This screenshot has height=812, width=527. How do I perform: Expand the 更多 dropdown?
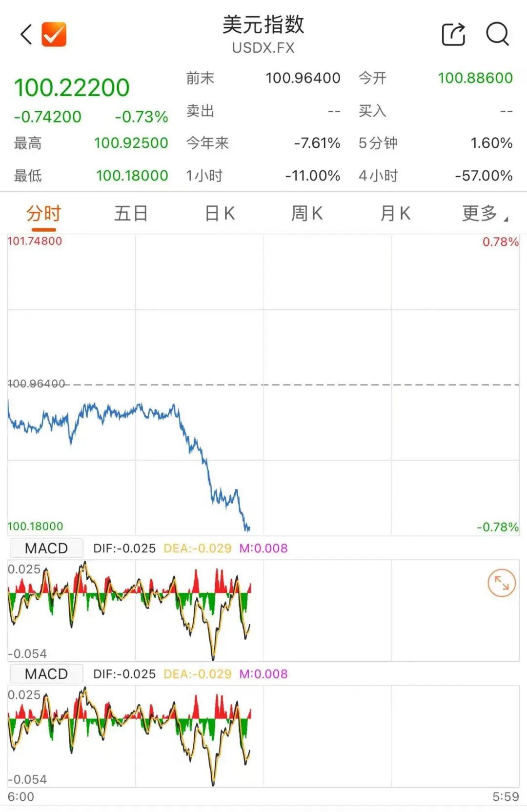pos(484,214)
